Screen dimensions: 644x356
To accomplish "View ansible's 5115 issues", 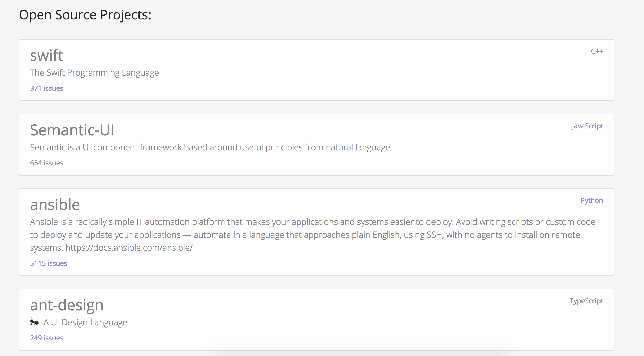I will click(x=48, y=263).
